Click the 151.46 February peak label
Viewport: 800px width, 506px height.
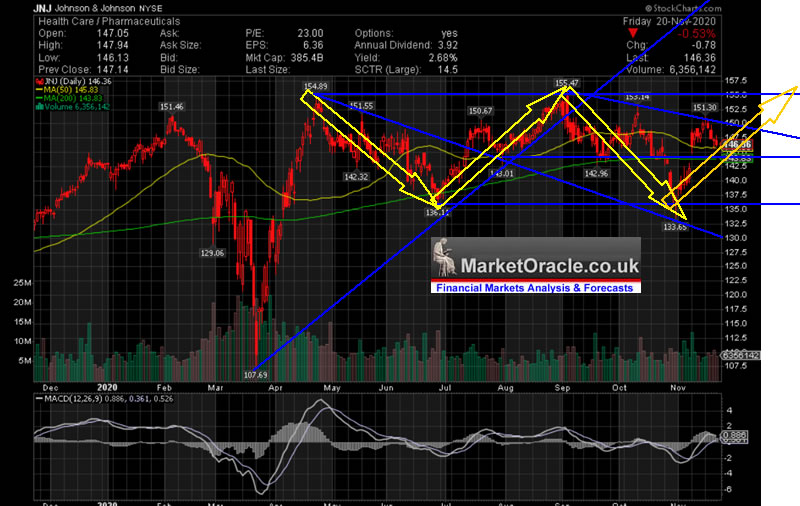pyautogui.click(x=171, y=107)
